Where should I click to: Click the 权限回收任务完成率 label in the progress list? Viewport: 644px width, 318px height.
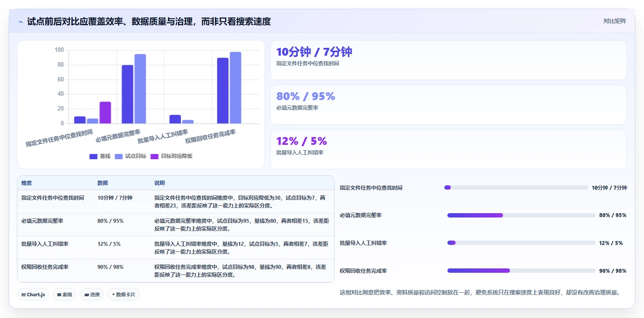point(363,271)
